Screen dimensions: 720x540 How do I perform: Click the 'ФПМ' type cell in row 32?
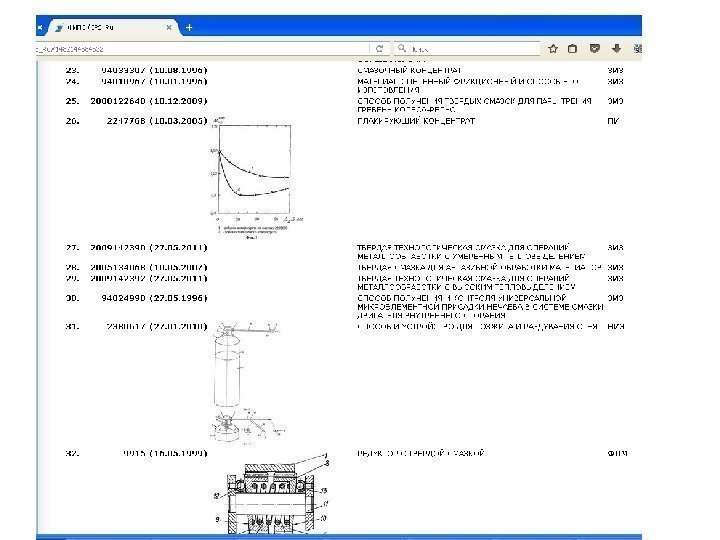pyautogui.click(x=617, y=453)
